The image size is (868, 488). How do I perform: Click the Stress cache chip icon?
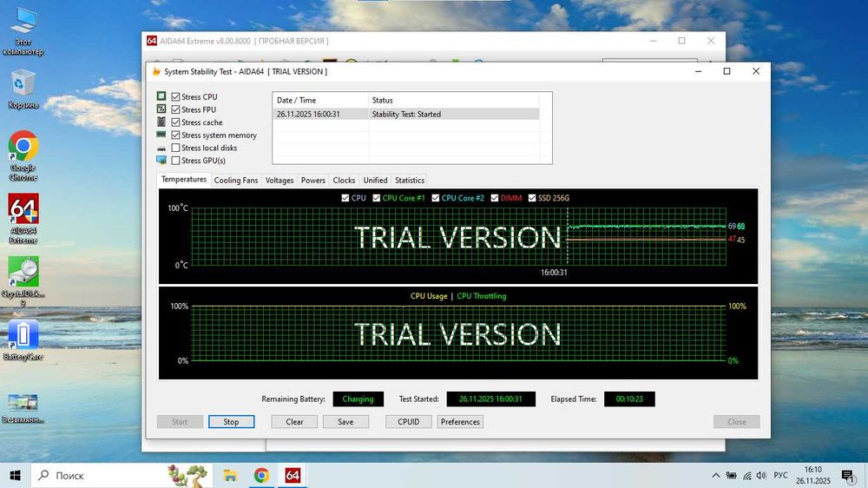tap(161, 122)
